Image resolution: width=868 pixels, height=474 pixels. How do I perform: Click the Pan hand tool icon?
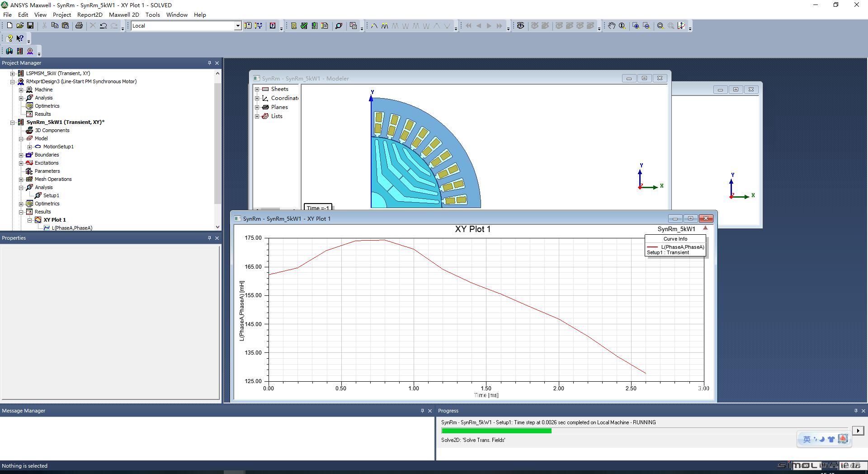coord(612,26)
